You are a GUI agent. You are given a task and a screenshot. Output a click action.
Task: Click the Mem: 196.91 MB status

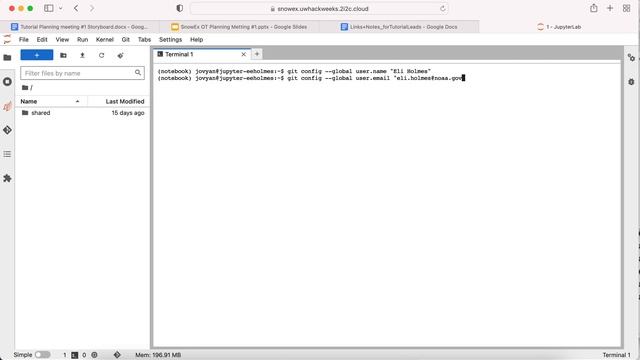[158, 355]
